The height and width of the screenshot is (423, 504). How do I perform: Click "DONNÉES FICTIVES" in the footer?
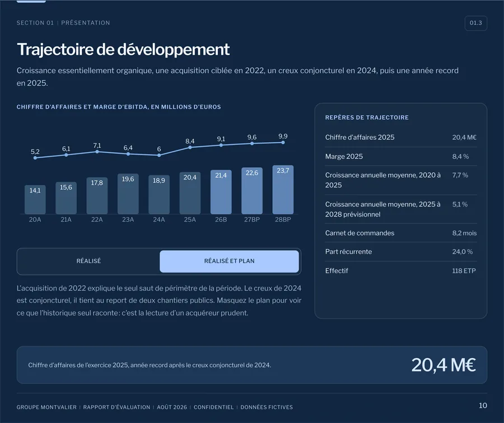click(x=267, y=407)
